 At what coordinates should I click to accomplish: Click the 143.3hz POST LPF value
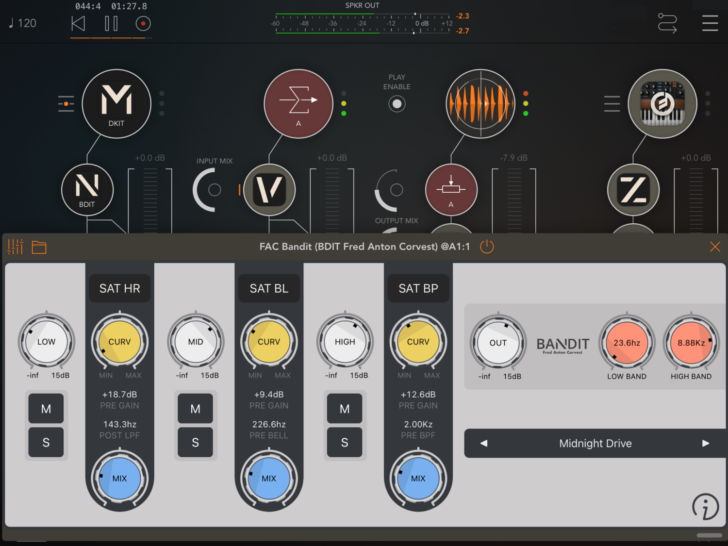coord(120,424)
